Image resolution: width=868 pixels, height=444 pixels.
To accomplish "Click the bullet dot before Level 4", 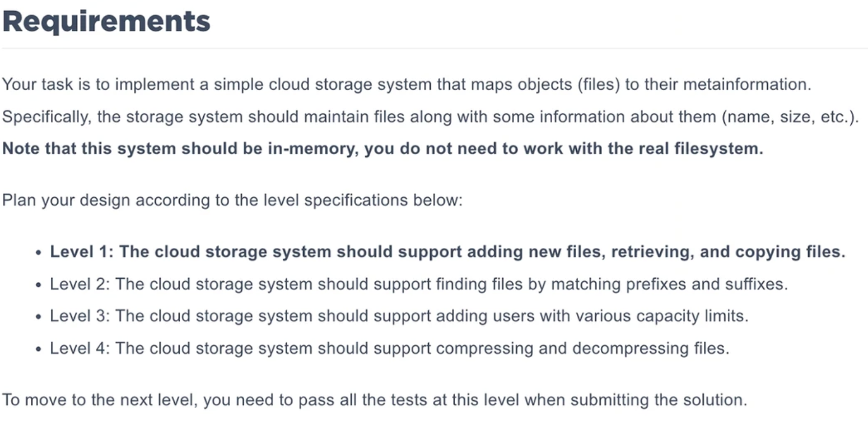I will pyautogui.click(x=38, y=349).
